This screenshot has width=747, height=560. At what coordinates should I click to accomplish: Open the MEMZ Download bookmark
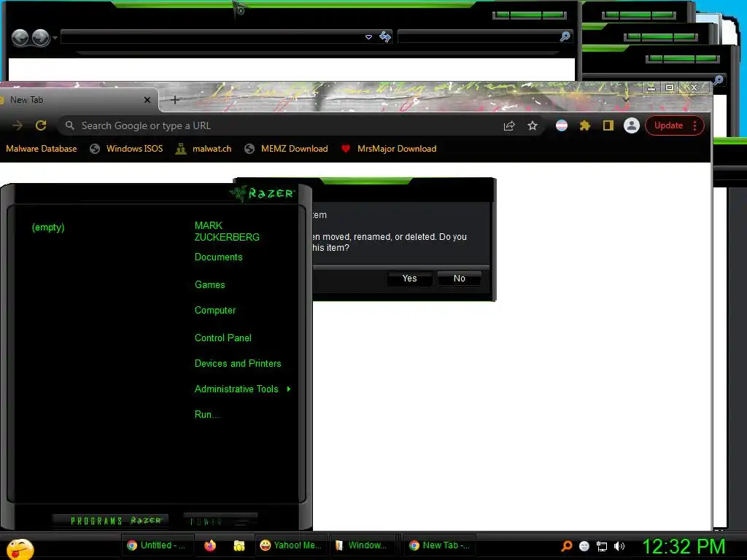[x=286, y=149]
